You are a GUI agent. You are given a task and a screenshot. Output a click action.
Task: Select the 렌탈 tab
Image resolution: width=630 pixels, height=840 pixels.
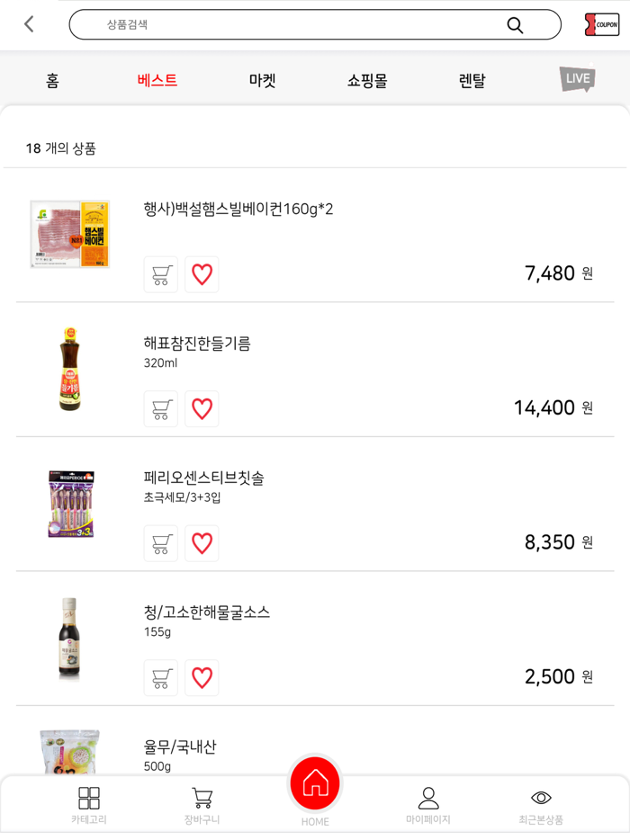[x=471, y=79]
